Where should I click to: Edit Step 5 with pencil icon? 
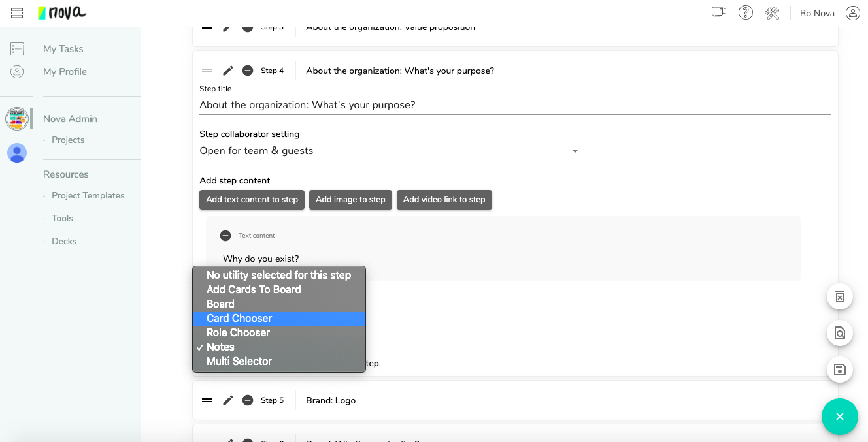coord(228,400)
